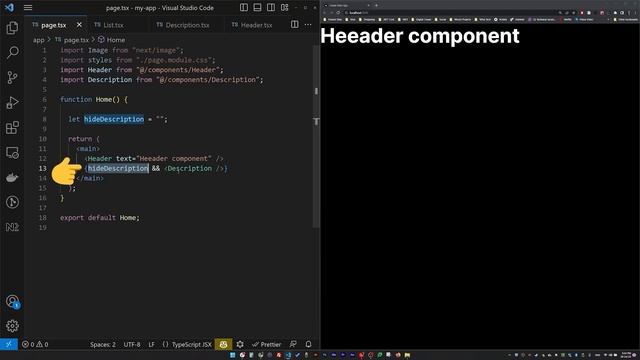The width and height of the screenshot is (640, 360).
Task: Open editor More Actions ellipsis
Action: pyautogui.click(x=308, y=24)
